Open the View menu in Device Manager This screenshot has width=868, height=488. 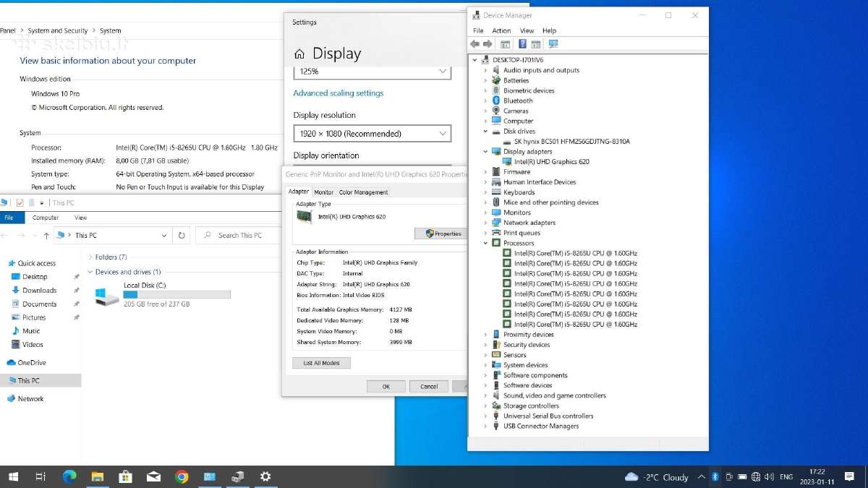point(527,30)
